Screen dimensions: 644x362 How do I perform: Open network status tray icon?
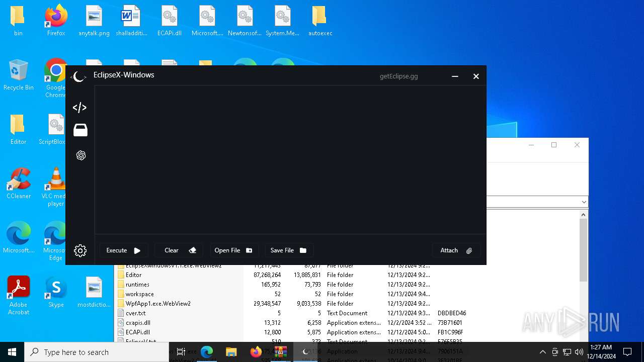(567, 352)
